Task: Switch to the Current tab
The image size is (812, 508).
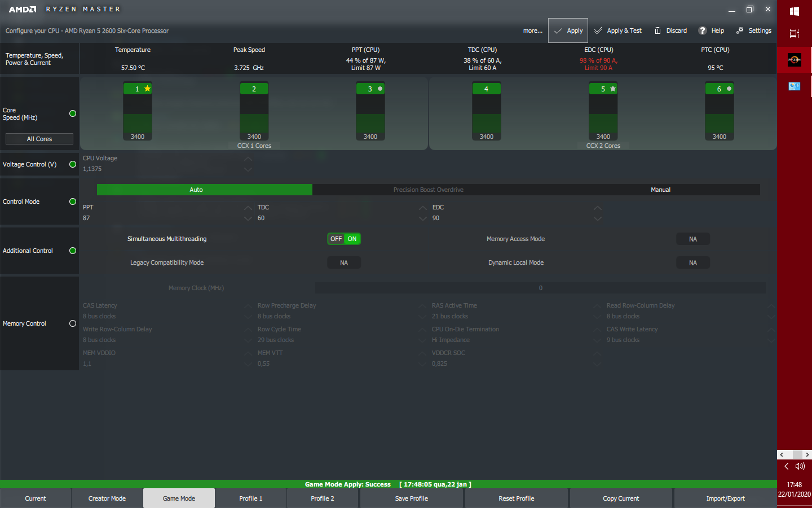Action: pos(36,498)
